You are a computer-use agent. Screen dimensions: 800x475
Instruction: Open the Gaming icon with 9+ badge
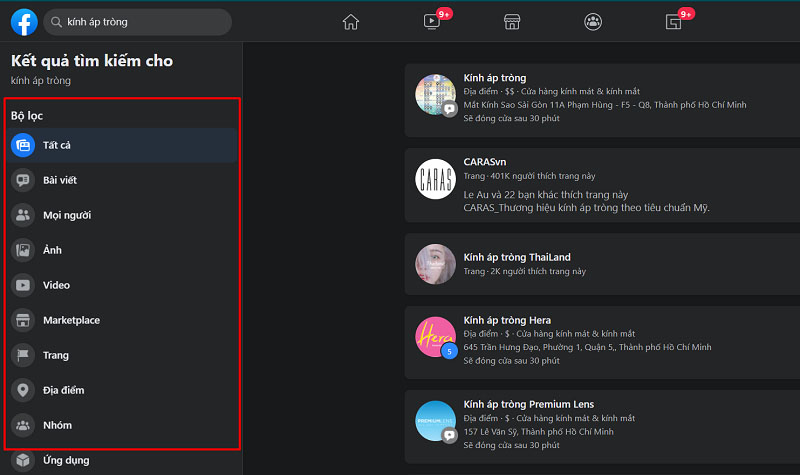(674, 22)
